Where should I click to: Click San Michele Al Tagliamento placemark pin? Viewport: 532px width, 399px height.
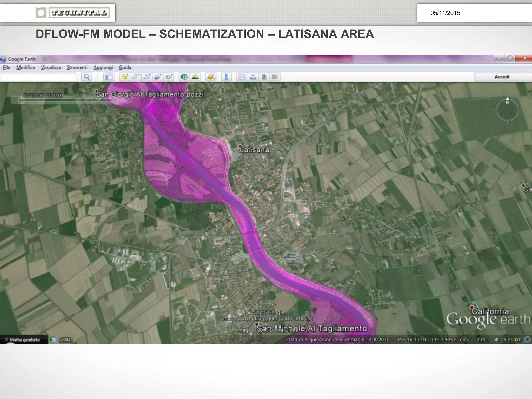point(256,324)
